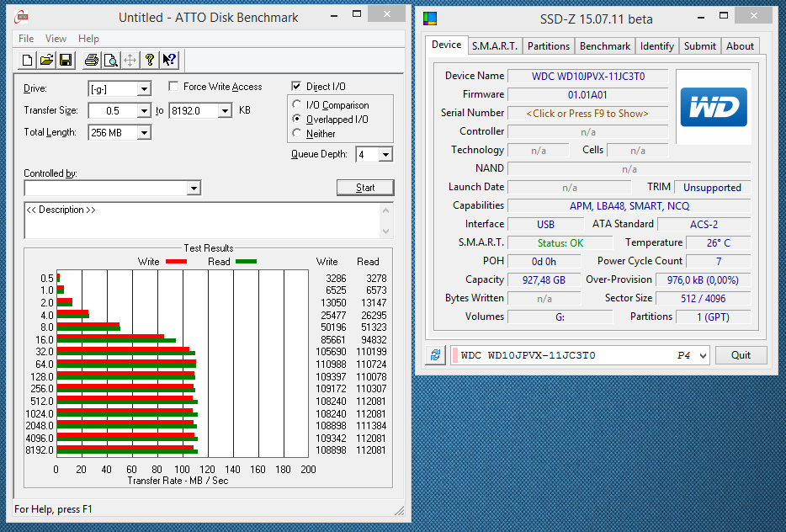Save results with the floppy disk icon
The width and height of the screenshot is (786, 532).
(x=66, y=60)
